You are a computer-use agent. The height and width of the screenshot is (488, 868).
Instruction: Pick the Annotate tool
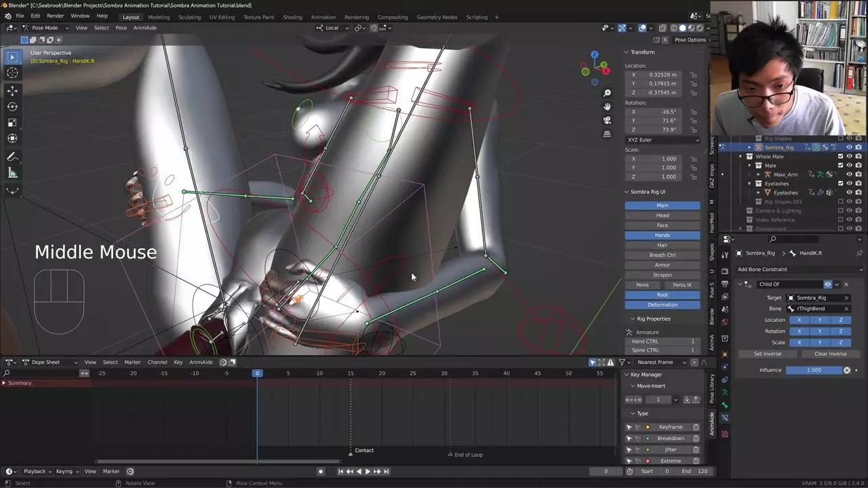click(x=12, y=157)
